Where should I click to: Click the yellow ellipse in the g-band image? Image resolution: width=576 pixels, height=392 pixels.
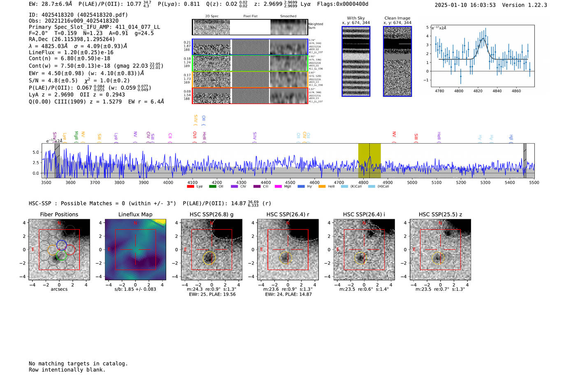[x=209, y=258]
